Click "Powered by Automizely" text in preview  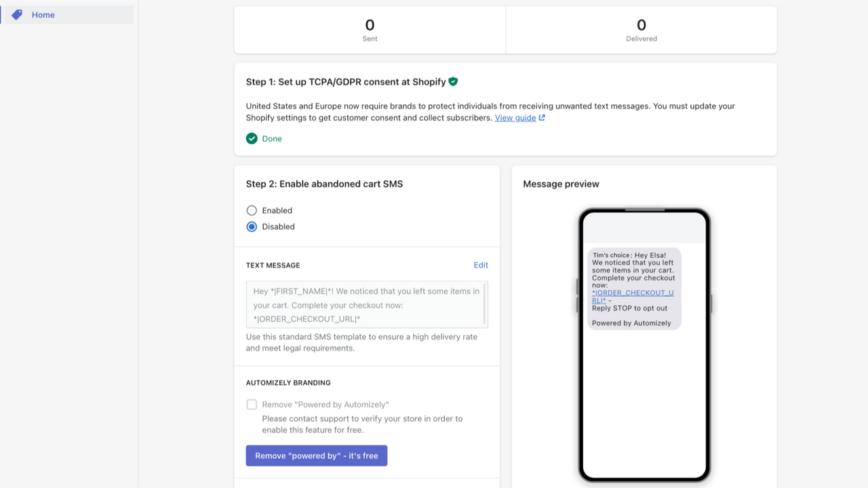pyautogui.click(x=631, y=323)
